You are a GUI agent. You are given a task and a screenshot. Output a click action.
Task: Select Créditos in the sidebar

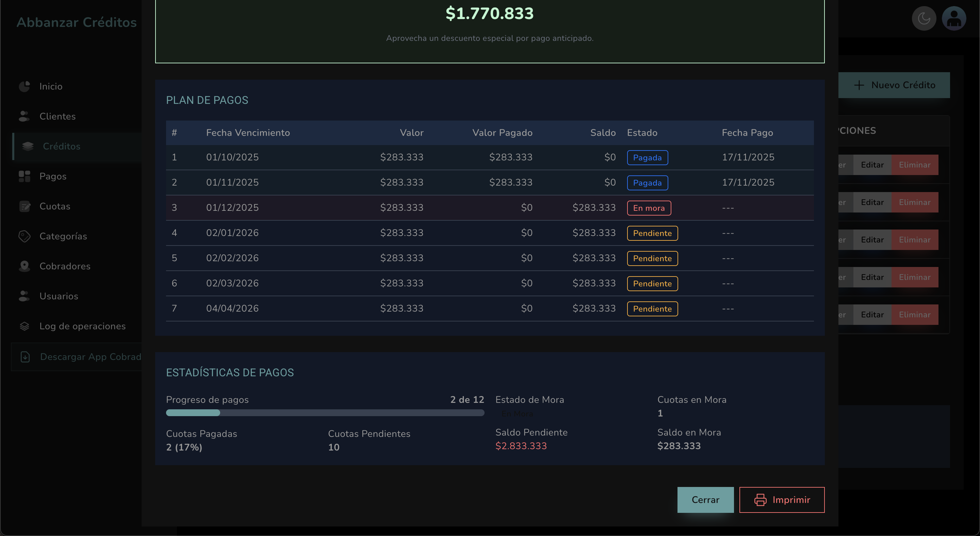(x=77, y=146)
